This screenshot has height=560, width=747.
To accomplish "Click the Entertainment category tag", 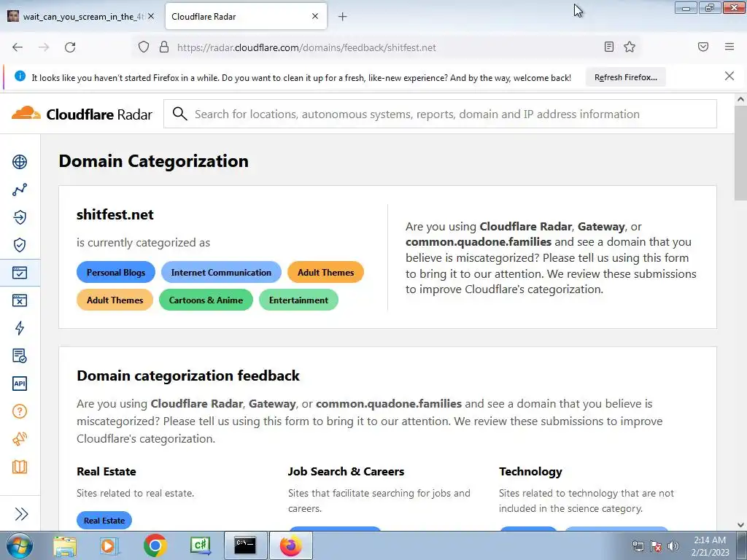I will point(298,300).
